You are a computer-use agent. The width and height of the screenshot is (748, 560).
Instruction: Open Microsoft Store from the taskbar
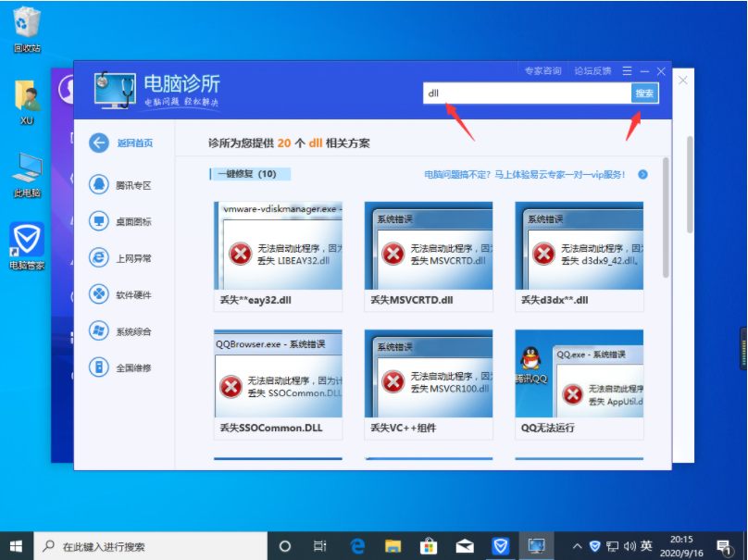pyautogui.click(x=429, y=546)
